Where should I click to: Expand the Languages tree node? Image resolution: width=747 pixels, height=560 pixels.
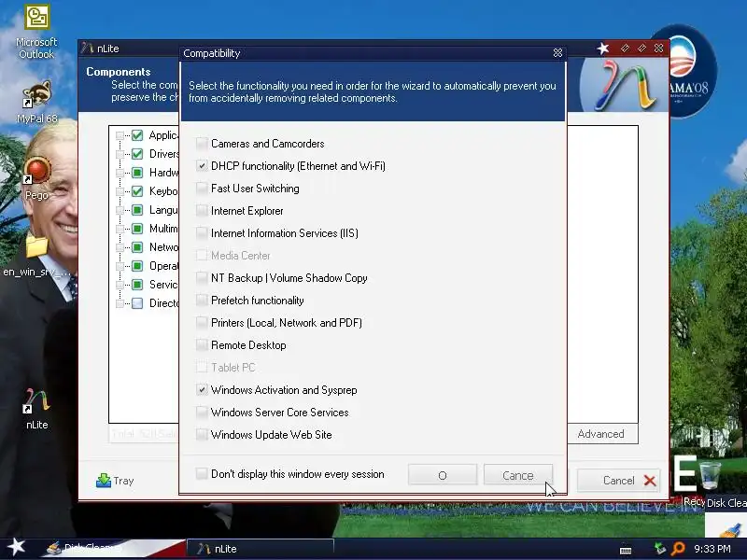pyautogui.click(x=120, y=210)
